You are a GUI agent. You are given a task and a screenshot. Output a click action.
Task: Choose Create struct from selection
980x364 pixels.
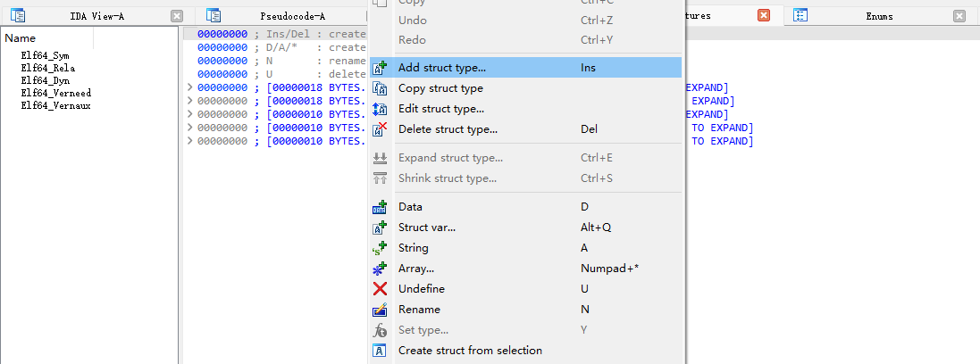pyautogui.click(x=470, y=351)
